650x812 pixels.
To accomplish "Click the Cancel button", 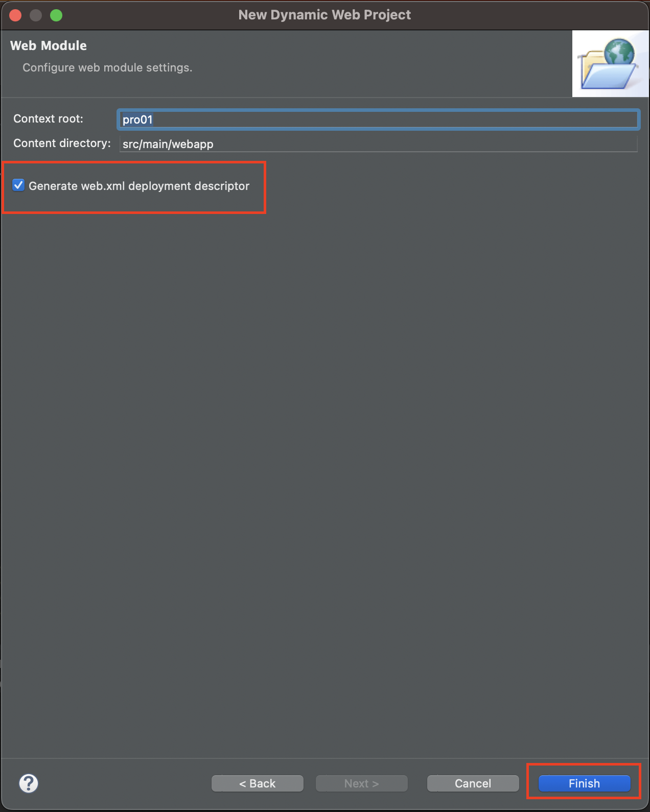I will tap(473, 783).
